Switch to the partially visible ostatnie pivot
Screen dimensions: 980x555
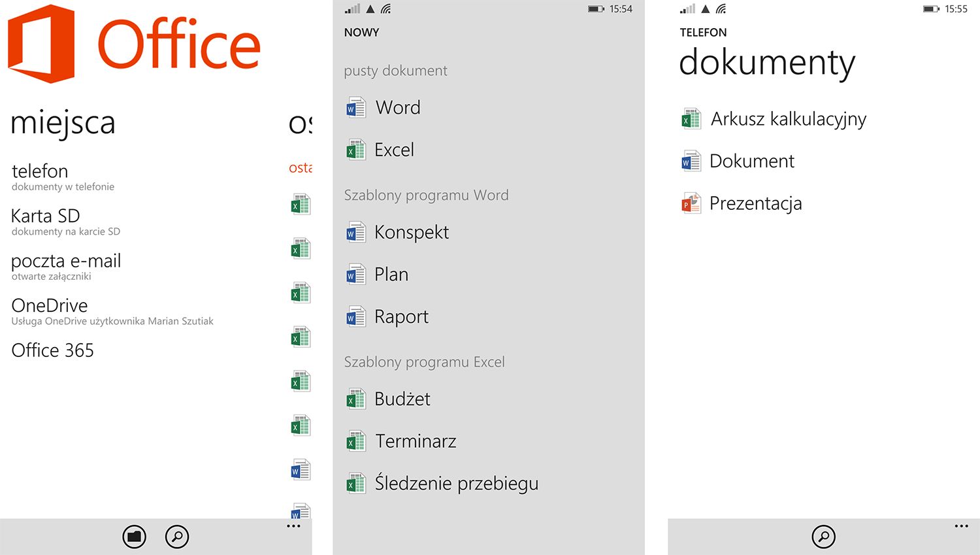301,123
